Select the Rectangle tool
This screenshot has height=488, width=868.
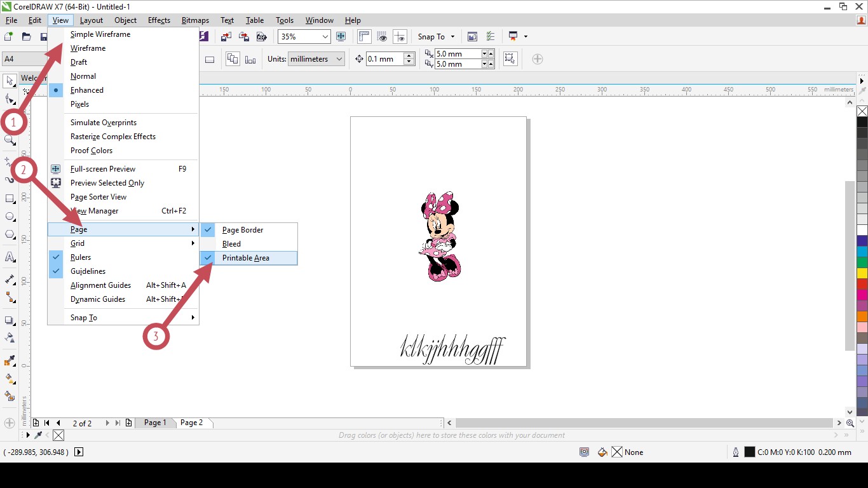(10, 199)
